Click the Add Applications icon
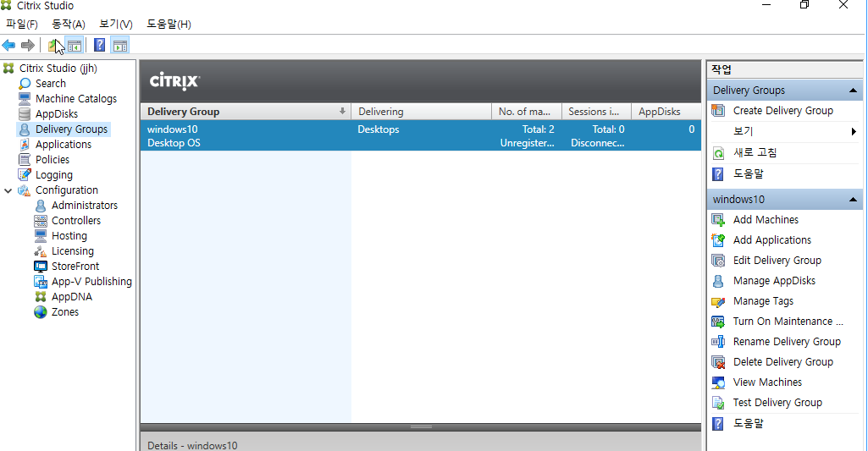The height and width of the screenshot is (451, 868). 718,240
